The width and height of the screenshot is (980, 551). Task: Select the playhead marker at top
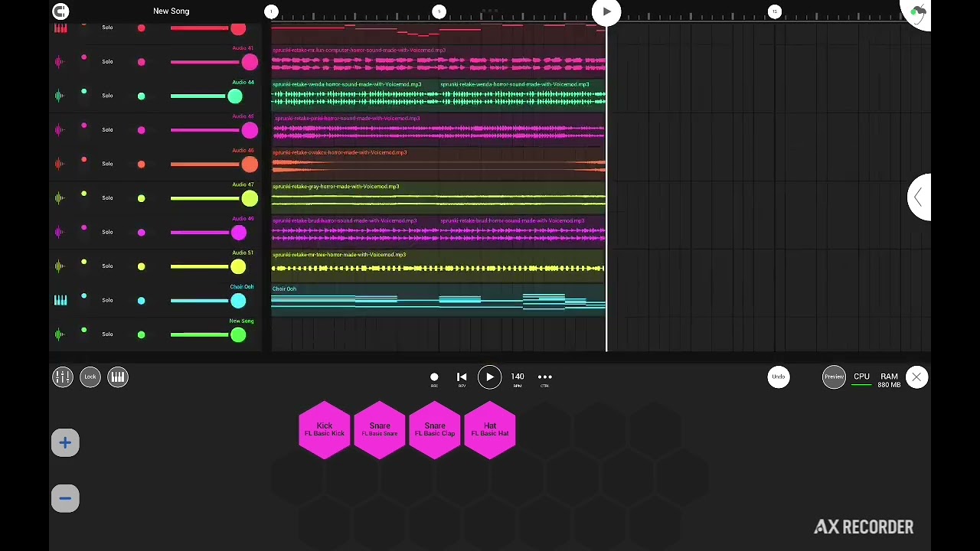point(606,11)
